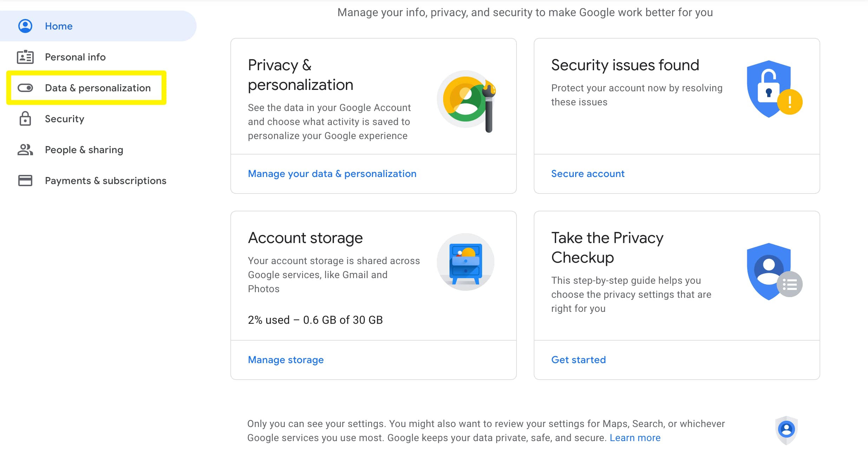Click the blue drawer icon on Account storage
Viewport: 868px width, 472px height.
[465, 262]
